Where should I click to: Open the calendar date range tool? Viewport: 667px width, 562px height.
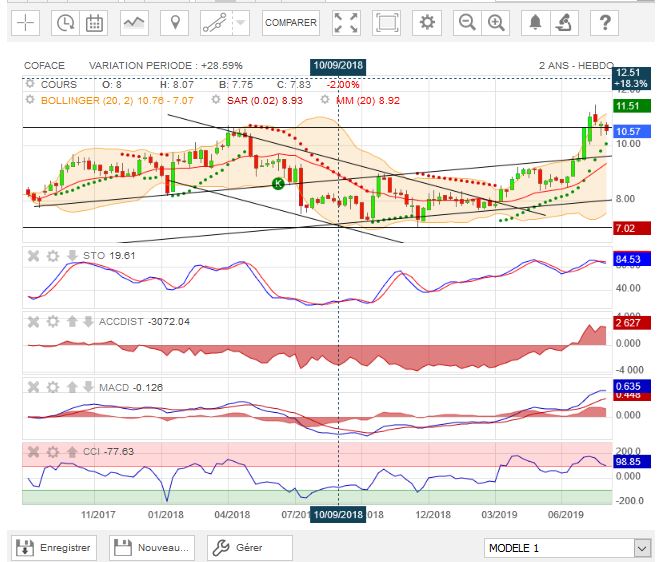[94, 23]
